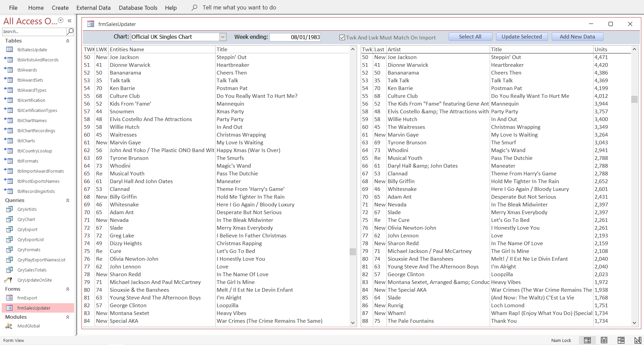Open the Create ribbon tab
This screenshot has width=644, height=345.
(x=60, y=7)
